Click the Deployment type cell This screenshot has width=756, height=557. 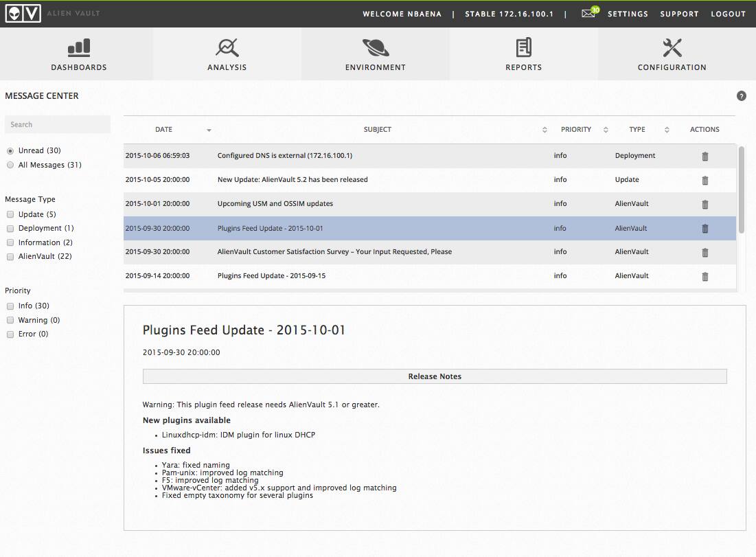(x=635, y=155)
